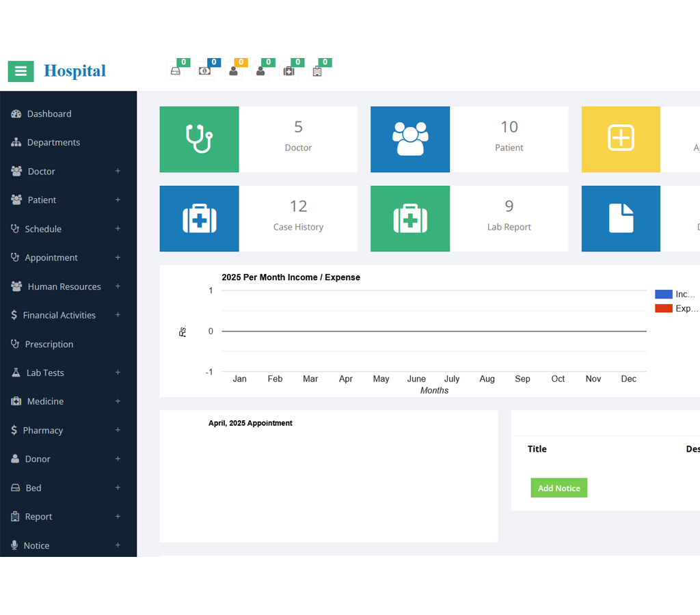
Task: Click the 'April, 2025 Appointment' chart title
Action: coord(250,423)
